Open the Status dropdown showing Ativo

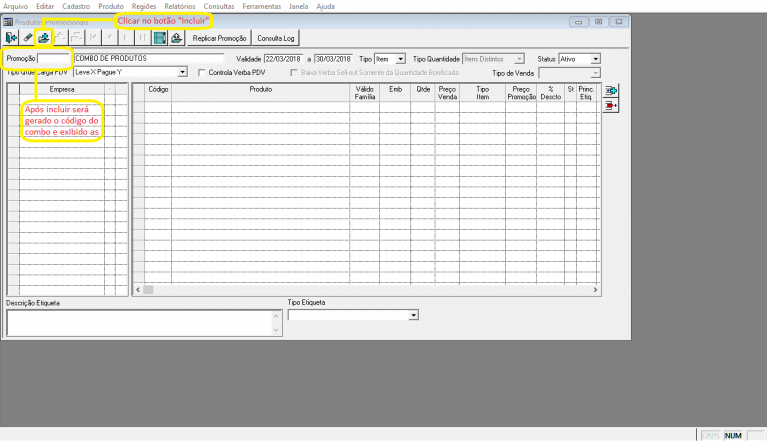point(595,59)
